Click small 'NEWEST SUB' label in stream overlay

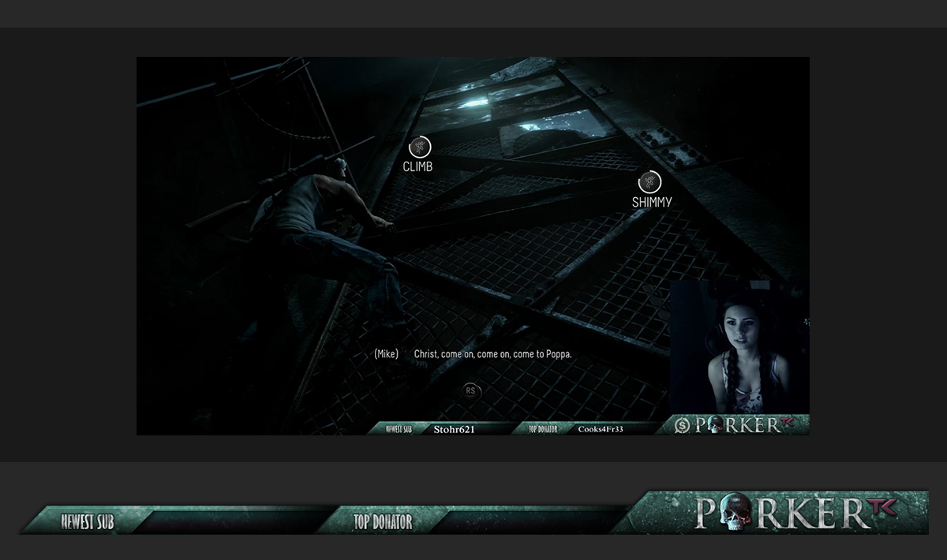click(x=399, y=429)
